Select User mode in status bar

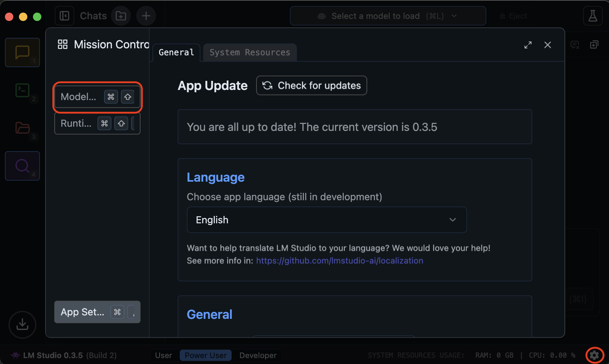point(163,355)
